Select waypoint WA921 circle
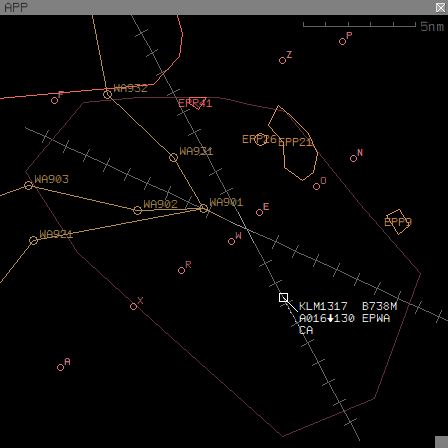 [x=33, y=240]
